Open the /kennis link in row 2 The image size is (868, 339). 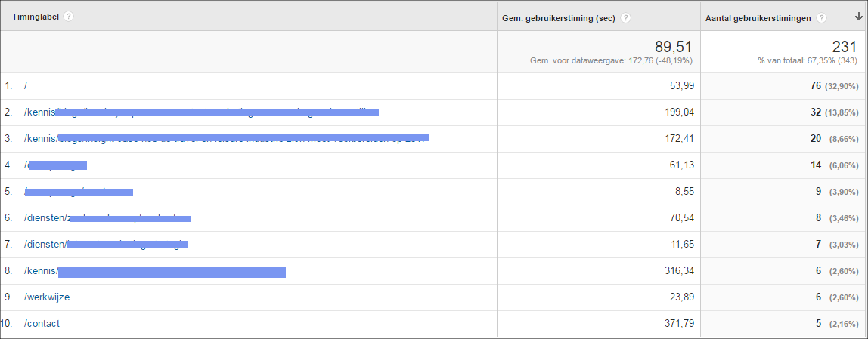pyautogui.click(x=201, y=112)
